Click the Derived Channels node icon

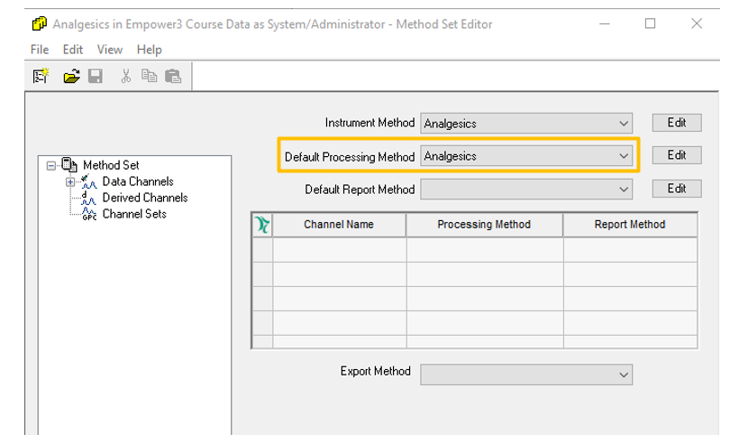point(88,198)
